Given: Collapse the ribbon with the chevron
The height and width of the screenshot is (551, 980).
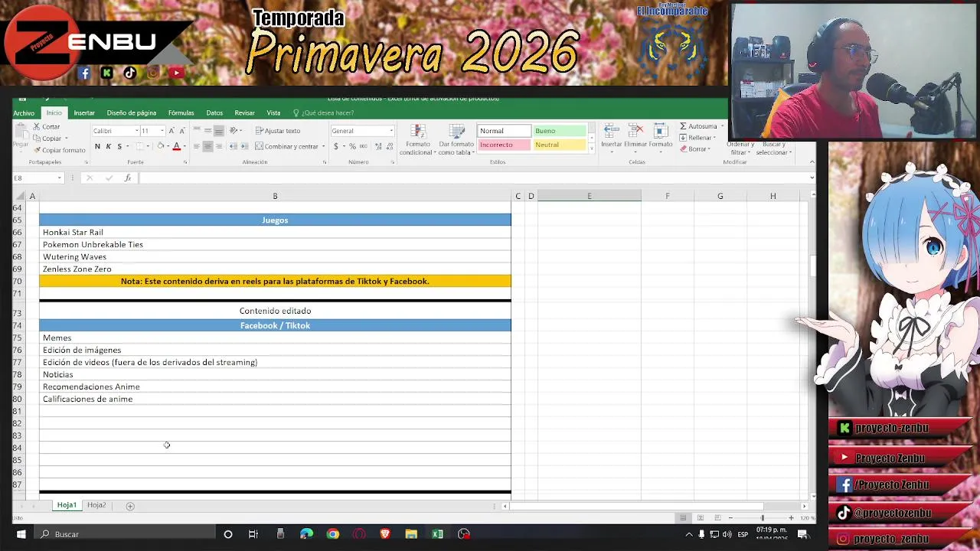Looking at the screenshot, I should (812, 162).
